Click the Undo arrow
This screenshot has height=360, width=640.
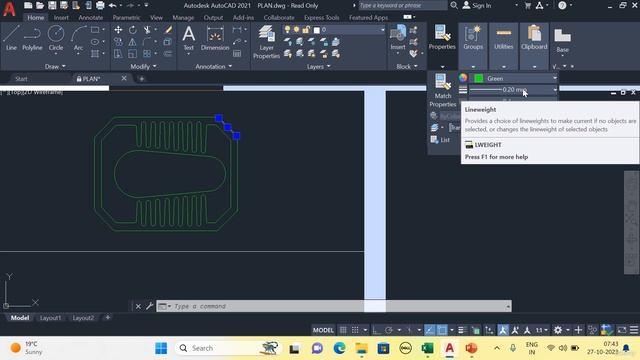[x=112, y=5]
